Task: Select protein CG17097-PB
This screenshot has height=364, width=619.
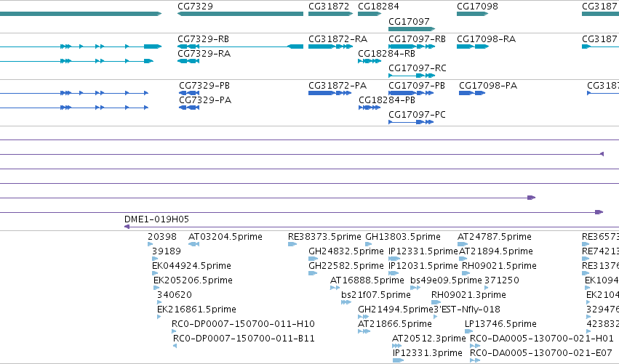Action: click(417, 86)
